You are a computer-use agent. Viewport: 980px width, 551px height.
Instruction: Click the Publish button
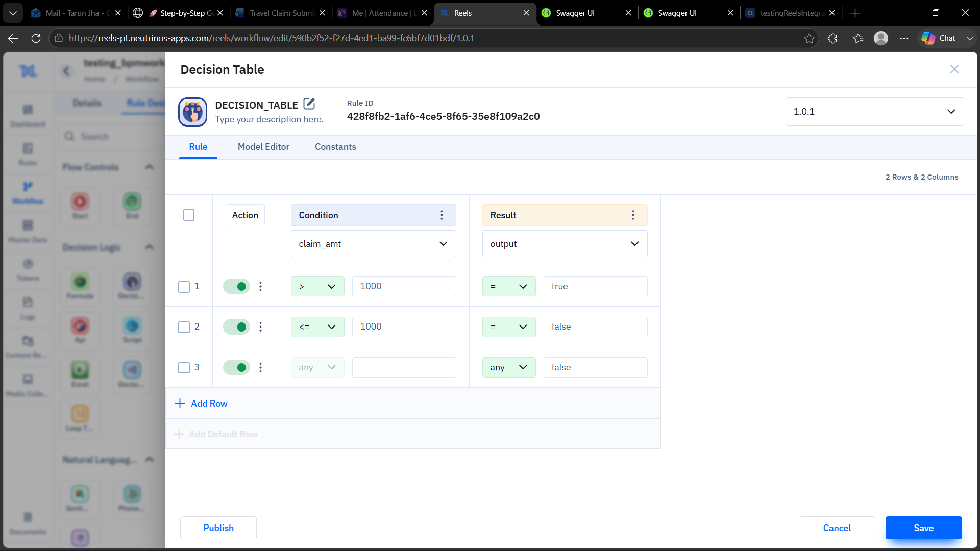coord(218,528)
